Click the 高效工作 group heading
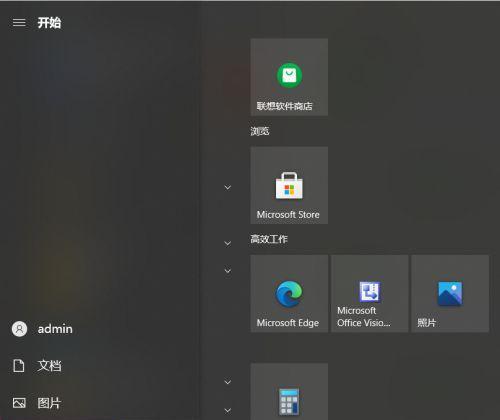This screenshot has height=420, width=500. 269,239
